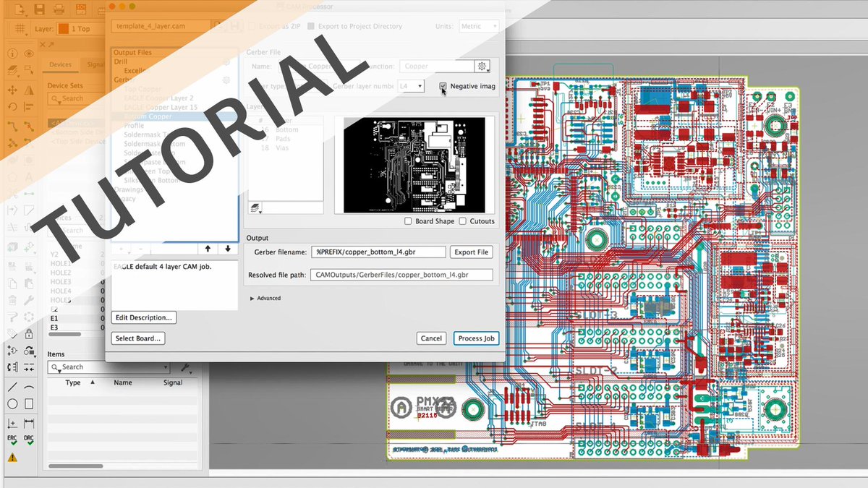Click the Gerber filename input field
Viewport: 868px width, 488px height.
point(378,252)
